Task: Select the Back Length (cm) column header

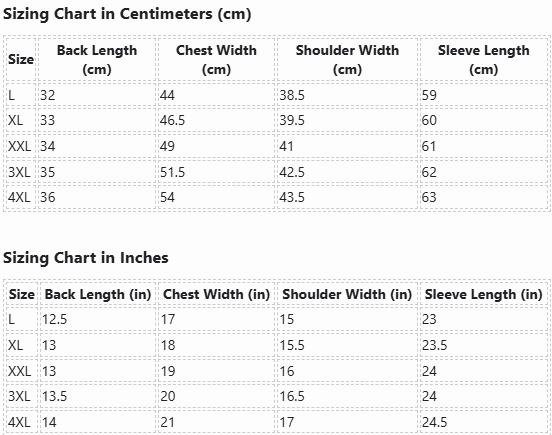Action: (97, 59)
